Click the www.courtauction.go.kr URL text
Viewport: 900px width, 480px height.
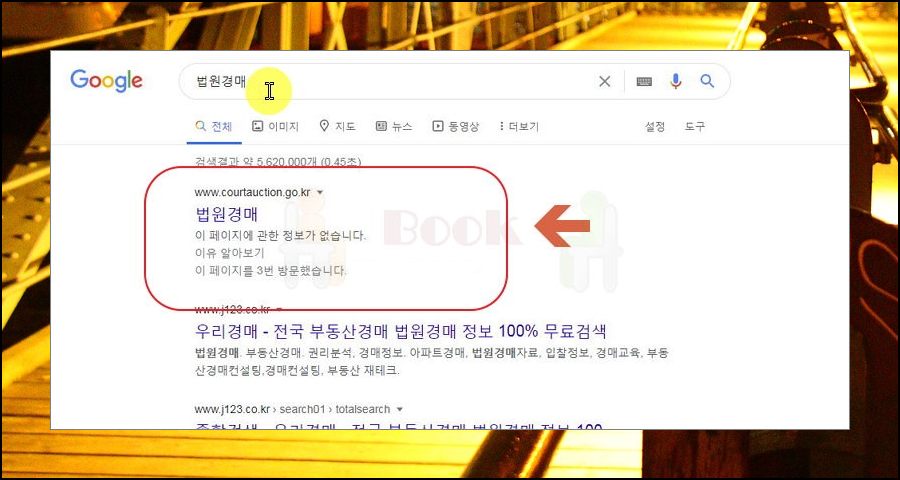tap(253, 192)
